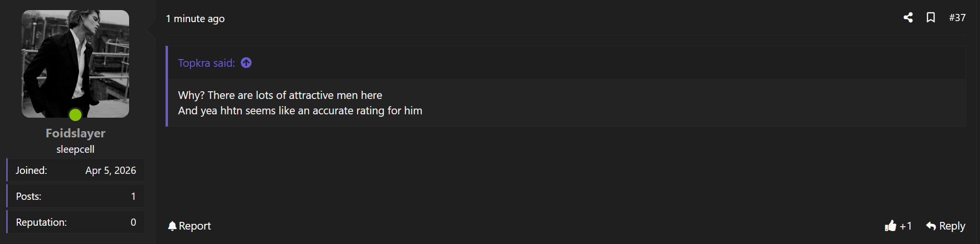Click the "1 minute ago" timestamp

pyautogui.click(x=195, y=19)
